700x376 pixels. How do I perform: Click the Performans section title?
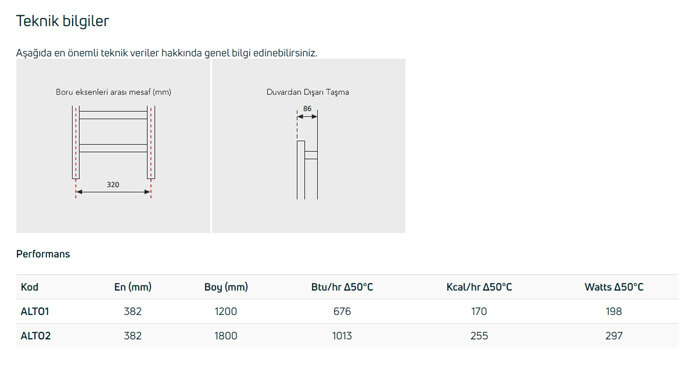point(43,254)
